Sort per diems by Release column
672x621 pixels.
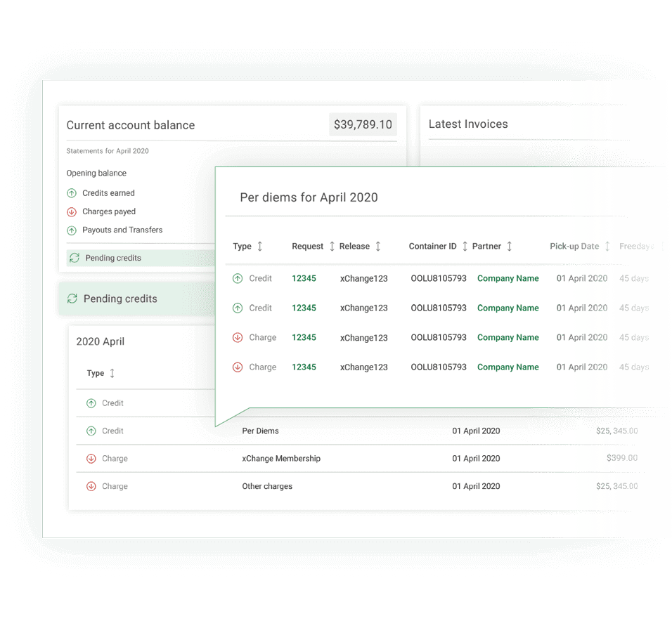[378, 247]
